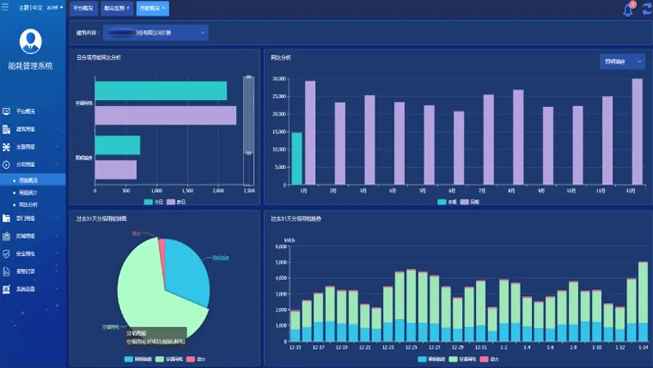
Task: Click the building icon beside 建筑用能
Action: pos(6,129)
